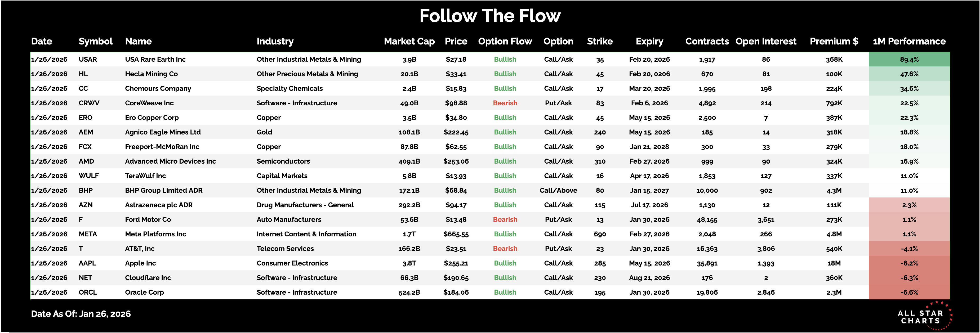Screen dimensions: 980x333
Task: Select the ORCL -6.6% performance cell
Action: (x=909, y=292)
